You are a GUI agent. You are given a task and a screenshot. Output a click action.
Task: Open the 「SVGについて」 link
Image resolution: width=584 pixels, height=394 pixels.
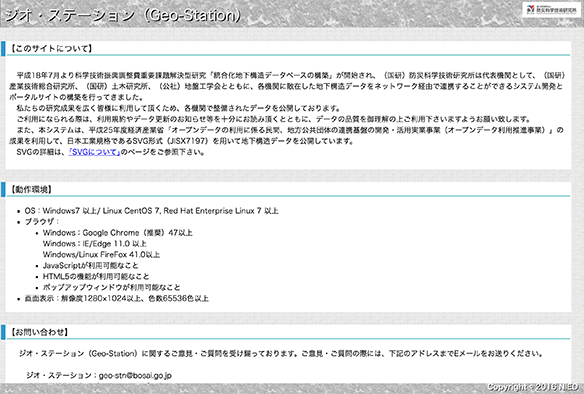pyautogui.click(x=95, y=152)
